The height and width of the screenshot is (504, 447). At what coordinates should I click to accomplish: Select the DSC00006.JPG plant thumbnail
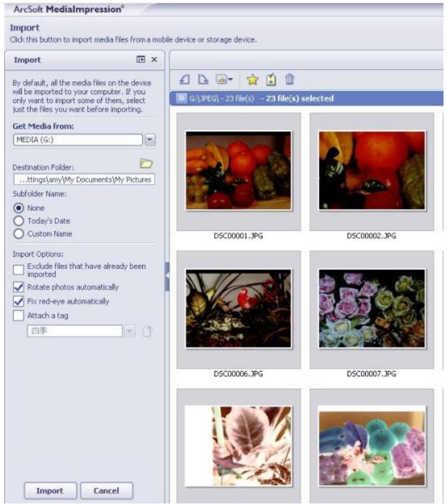pos(239,309)
